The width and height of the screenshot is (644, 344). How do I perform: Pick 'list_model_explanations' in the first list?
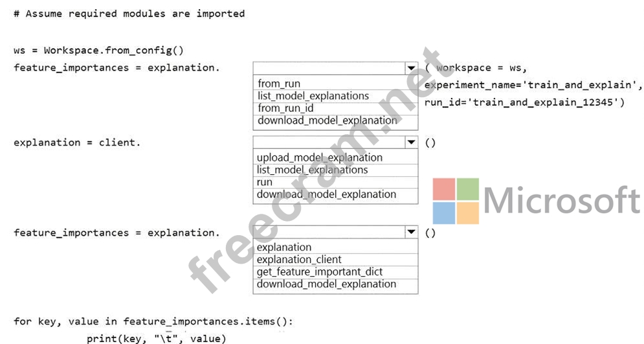click(313, 96)
